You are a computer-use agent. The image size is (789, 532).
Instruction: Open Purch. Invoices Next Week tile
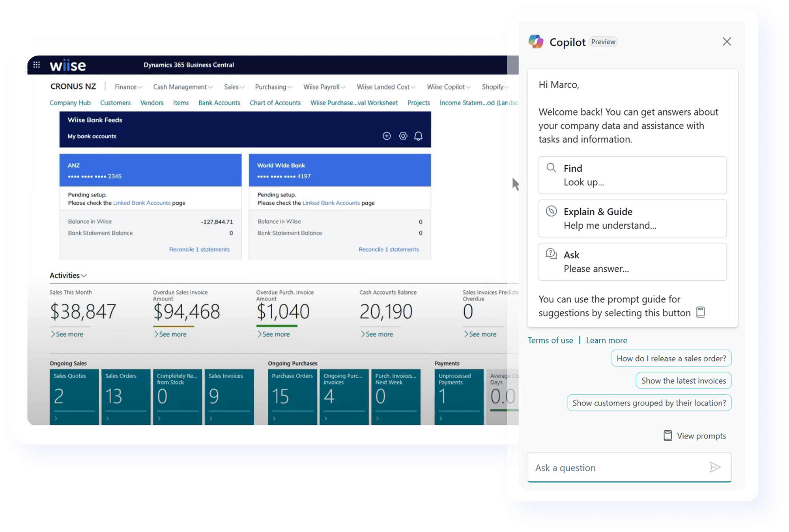396,397
